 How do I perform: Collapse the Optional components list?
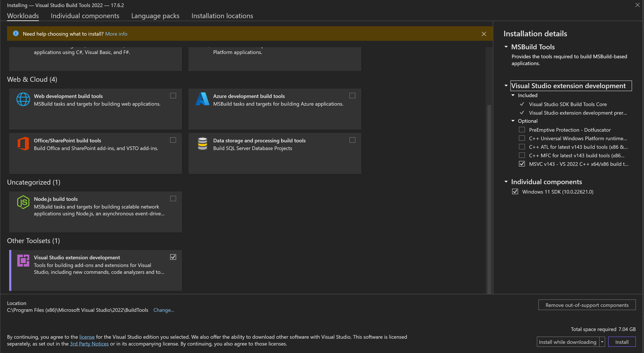(x=513, y=121)
